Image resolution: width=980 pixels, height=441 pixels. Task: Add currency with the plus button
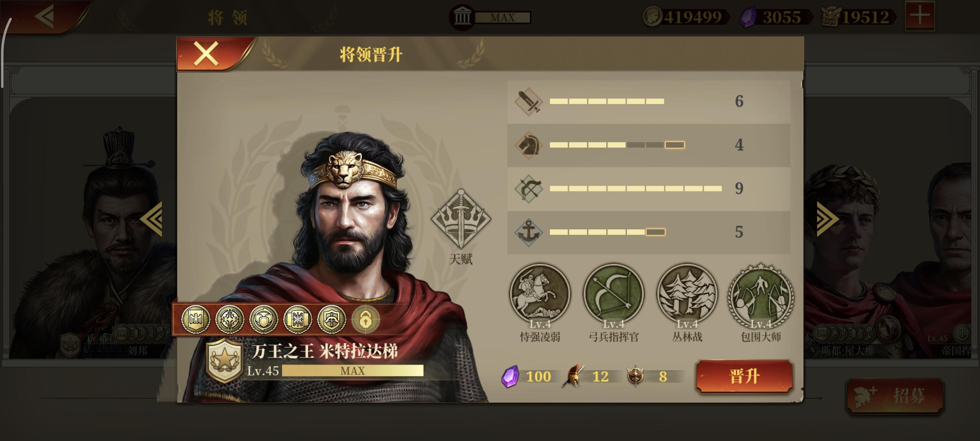click(920, 16)
